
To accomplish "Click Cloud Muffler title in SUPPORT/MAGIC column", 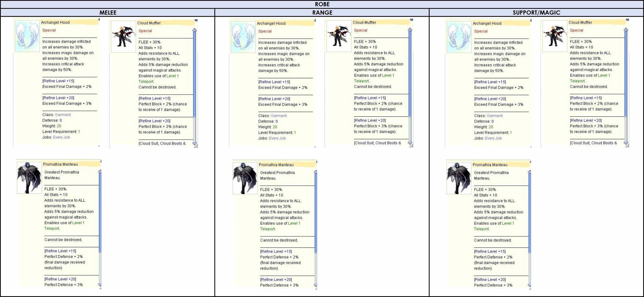I will pos(580,22).
